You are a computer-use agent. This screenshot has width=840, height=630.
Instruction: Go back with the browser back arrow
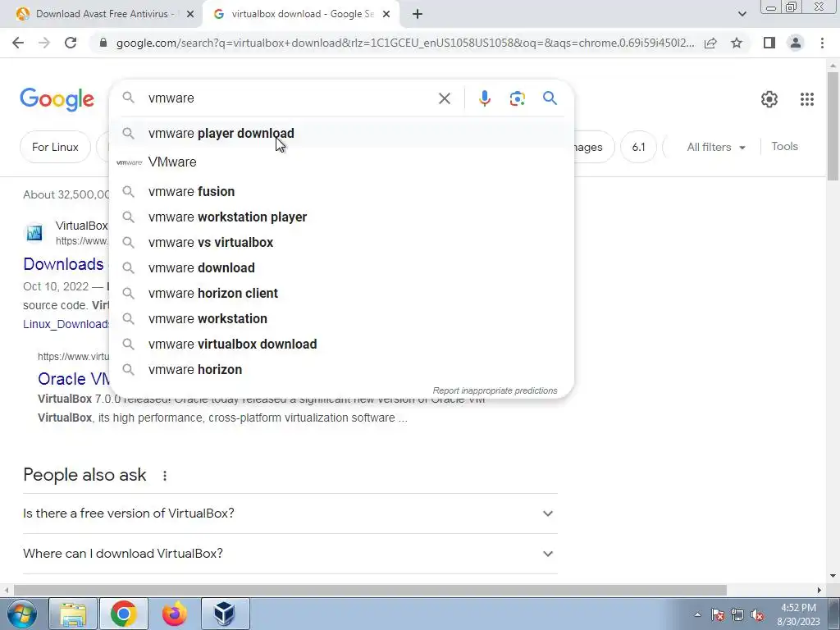point(18,43)
